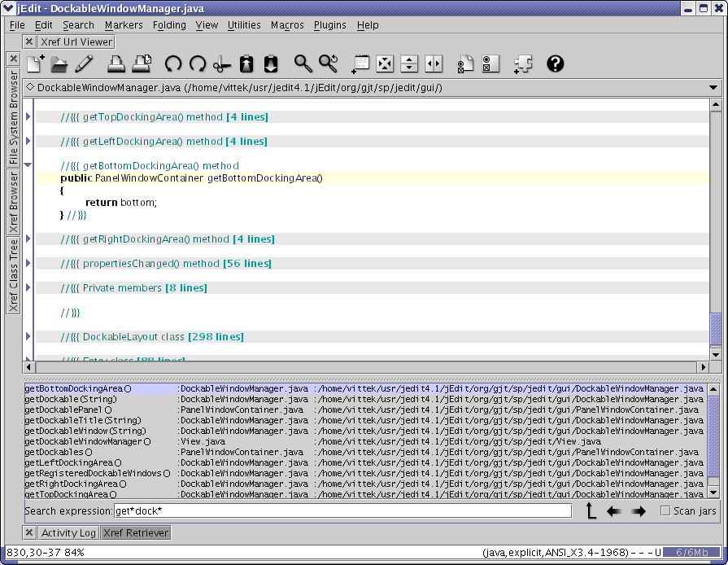
Task: Click the back arrow in Xref Retriever
Action: (x=614, y=511)
